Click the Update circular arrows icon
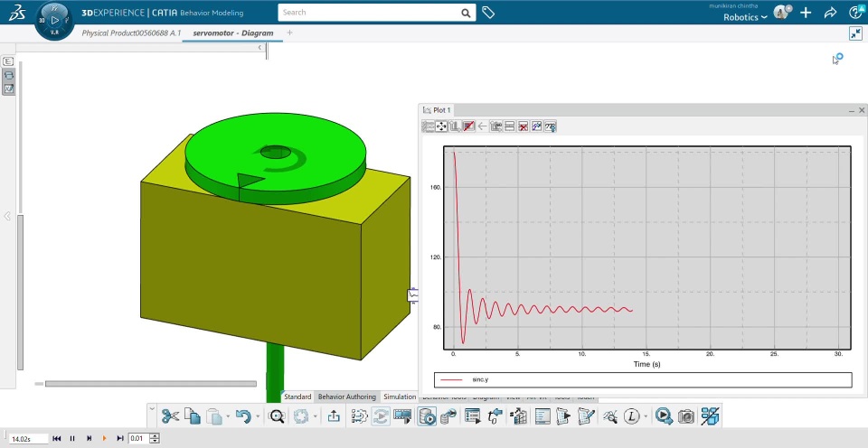The height and width of the screenshot is (448, 868). pyautogui.click(x=301, y=415)
